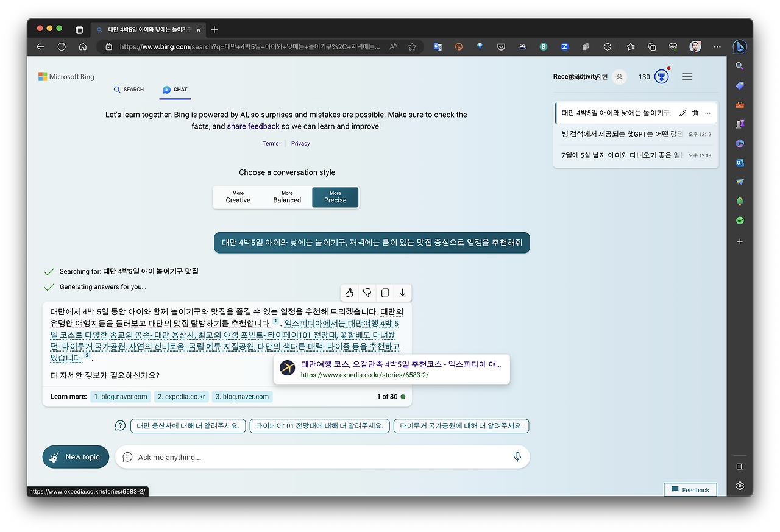The image size is (780, 532).
Task: Open Learn more source 1. blog.naver.com
Action: [x=121, y=397]
